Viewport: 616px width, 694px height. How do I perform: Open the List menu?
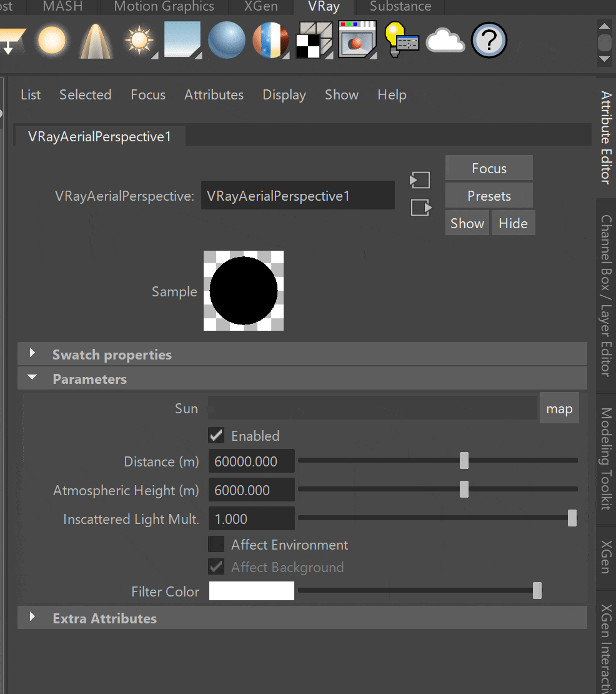coord(31,94)
